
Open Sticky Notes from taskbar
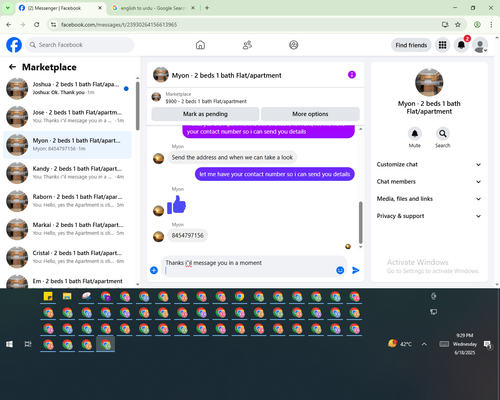pyautogui.click(x=48, y=296)
